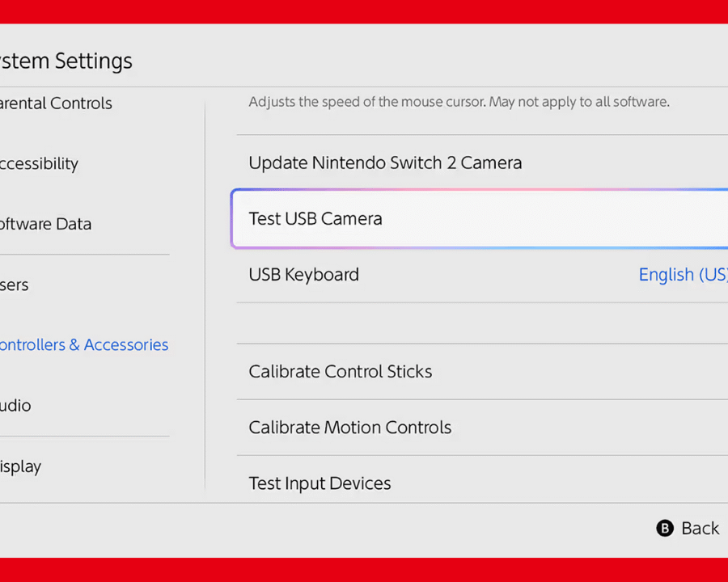The image size is (728, 582).
Task: Open Calibrate Motion Controls
Action: 482,428
